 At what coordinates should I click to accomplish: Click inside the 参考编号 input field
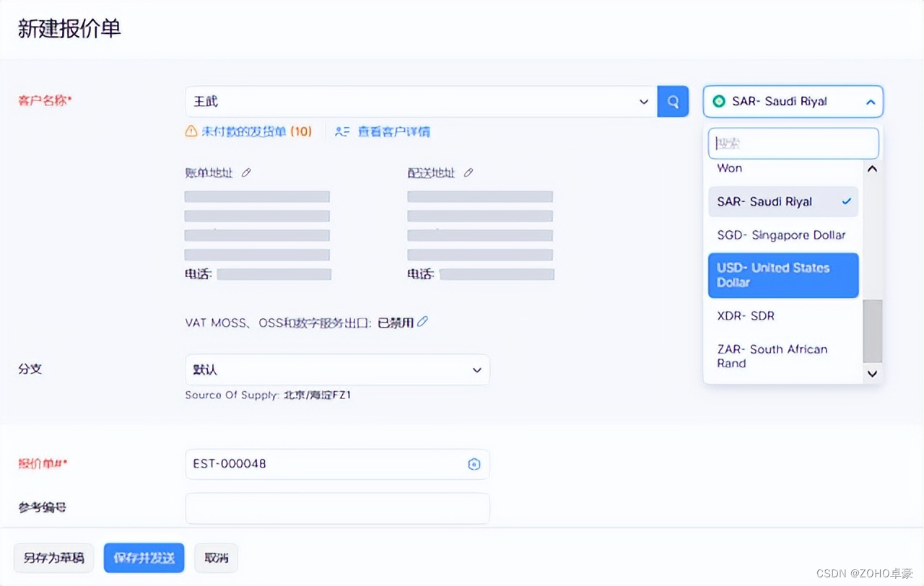click(337, 508)
